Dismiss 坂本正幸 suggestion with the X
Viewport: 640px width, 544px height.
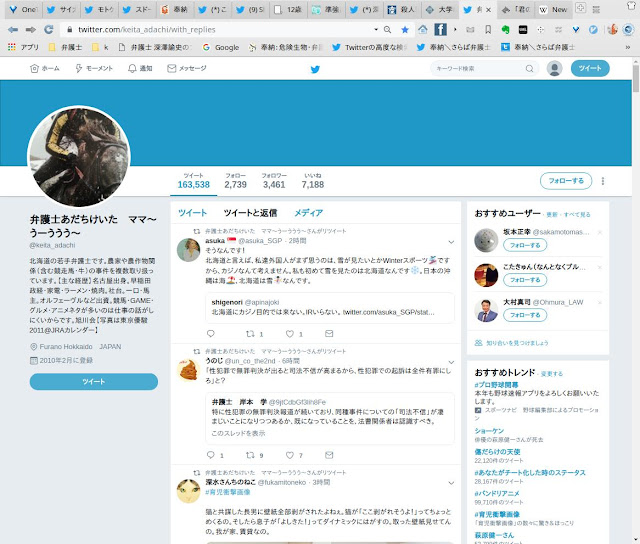[x=600, y=233]
